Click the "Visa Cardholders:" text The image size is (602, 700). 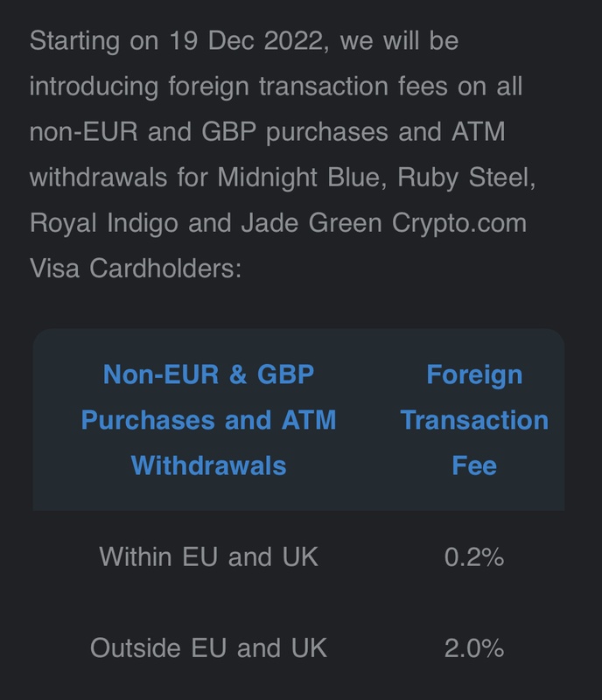pos(135,268)
